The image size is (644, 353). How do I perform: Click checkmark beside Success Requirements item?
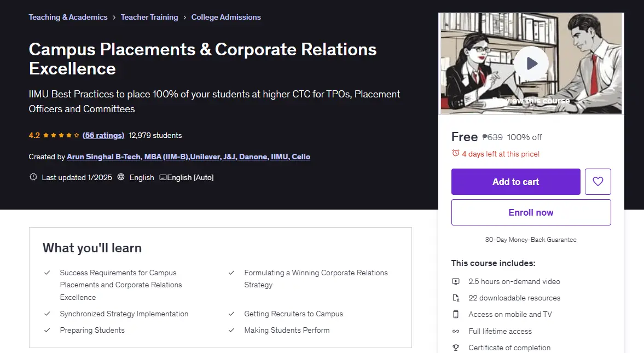click(47, 273)
